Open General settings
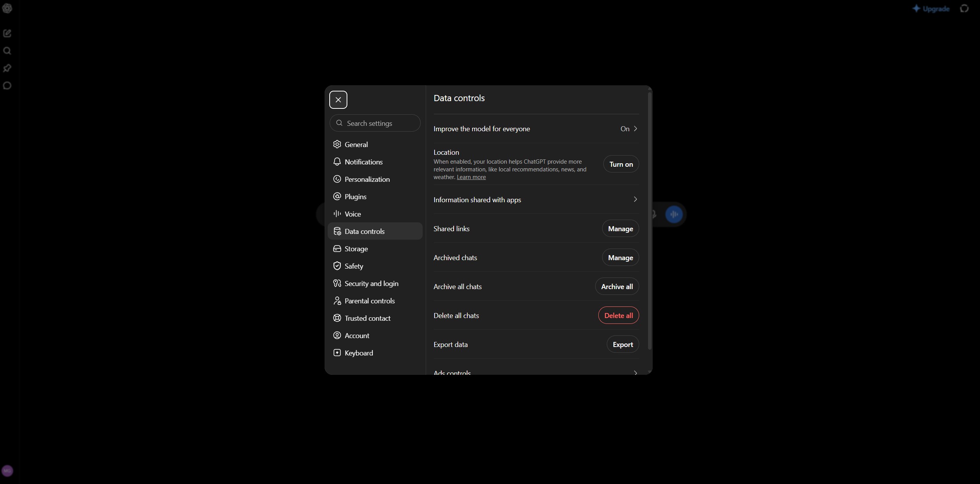The image size is (980, 484). click(x=375, y=144)
